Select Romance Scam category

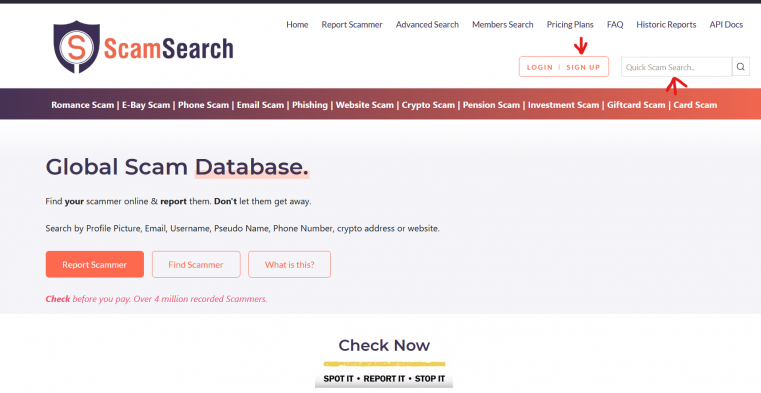[x=83, y=105]
